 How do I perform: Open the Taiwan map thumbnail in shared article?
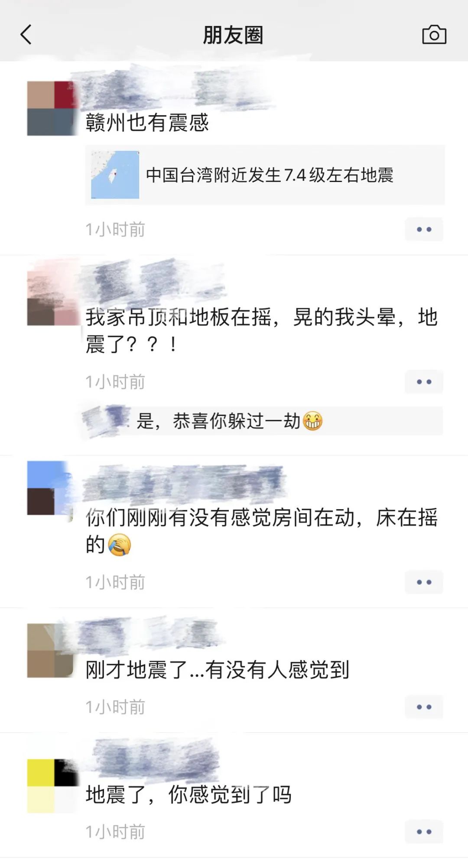click(x=115, y=175)
